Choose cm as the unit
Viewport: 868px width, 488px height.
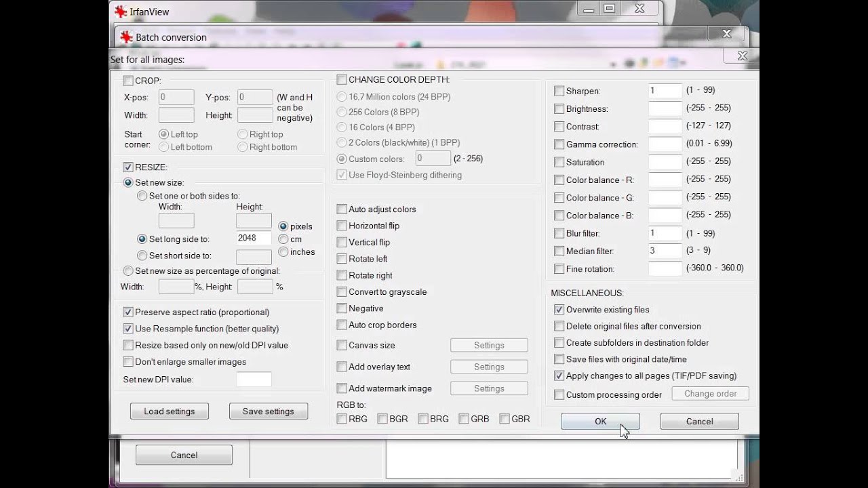283,239
